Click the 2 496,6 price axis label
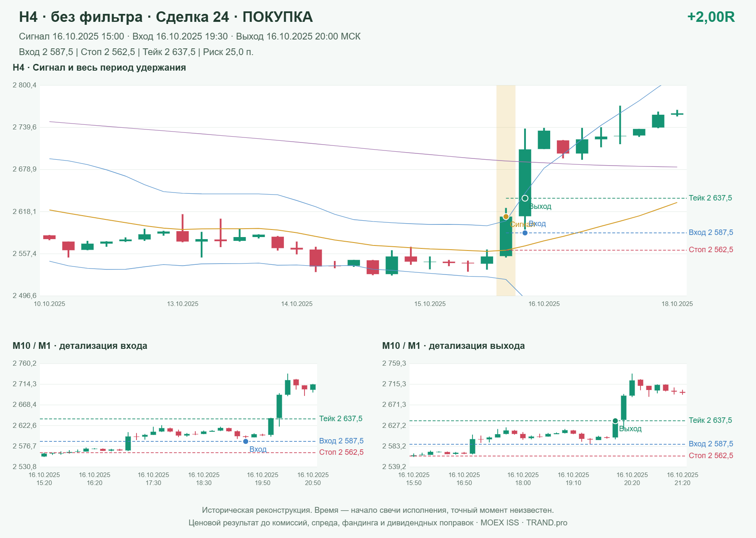The image size is (756, 538). (x=24, y=296)
